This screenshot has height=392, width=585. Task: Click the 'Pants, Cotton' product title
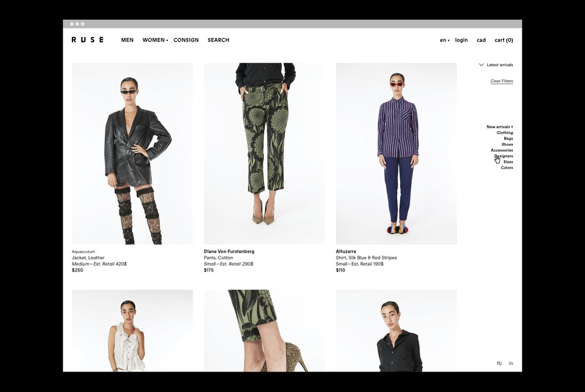(x=218, y=258)
